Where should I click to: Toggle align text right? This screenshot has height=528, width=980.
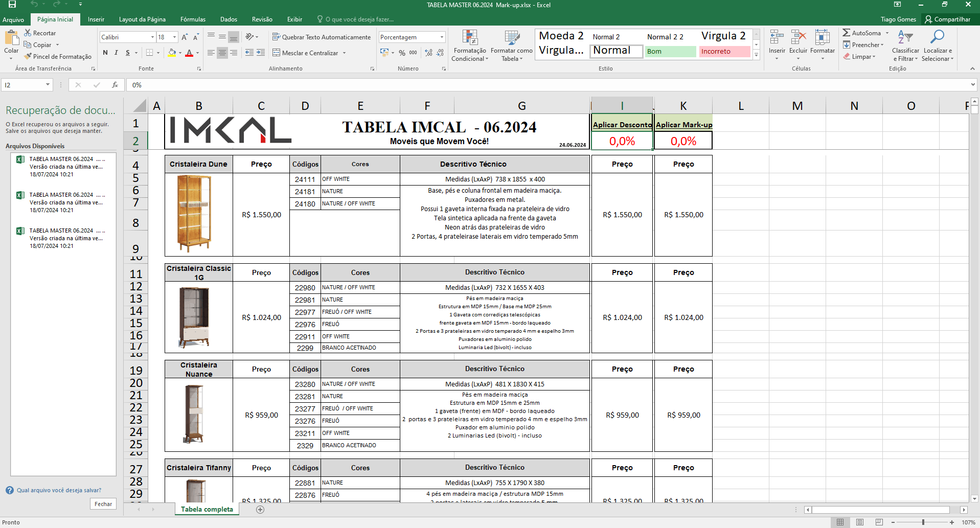(x=234, y=53)
